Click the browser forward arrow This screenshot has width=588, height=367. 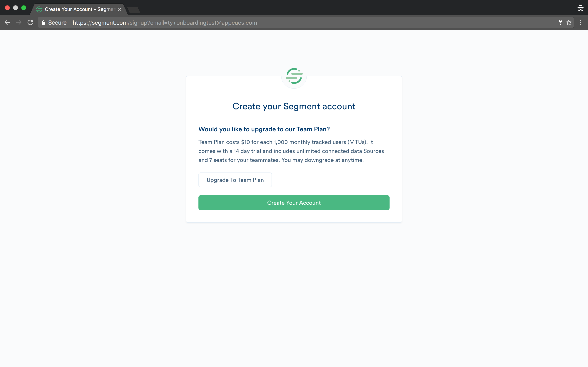click(x=19, y=23)
